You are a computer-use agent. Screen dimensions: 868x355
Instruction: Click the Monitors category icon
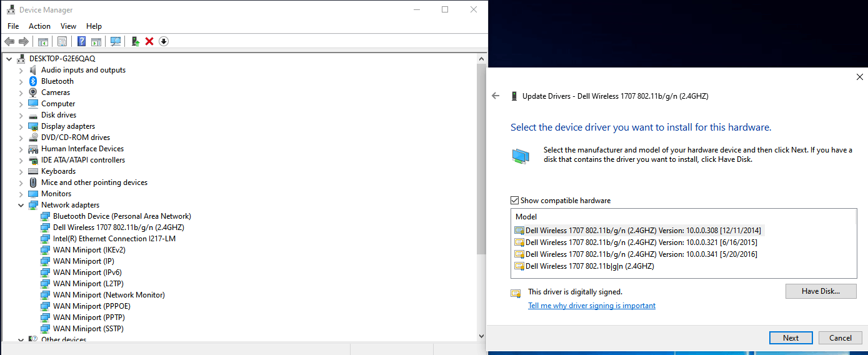point(34,194)
